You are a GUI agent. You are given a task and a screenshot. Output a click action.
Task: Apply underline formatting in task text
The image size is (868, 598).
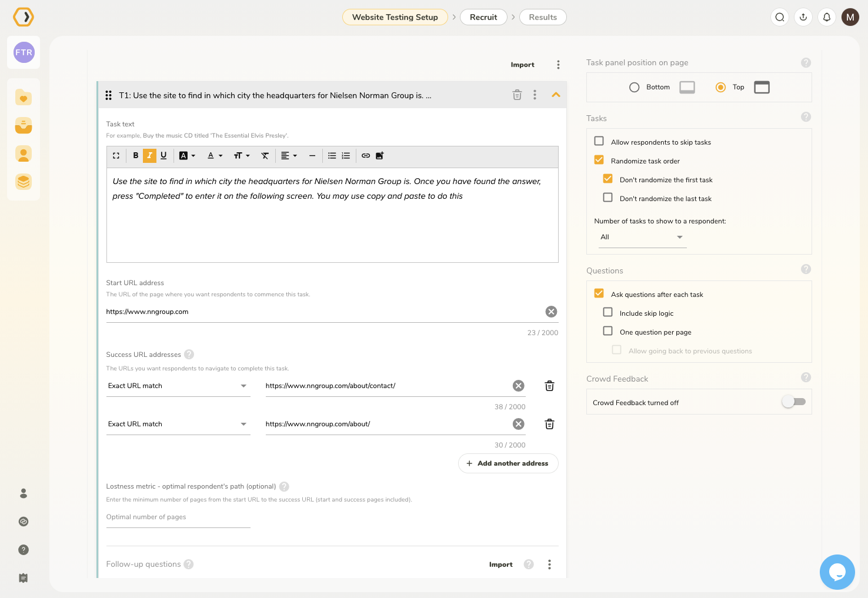point(163,156)
